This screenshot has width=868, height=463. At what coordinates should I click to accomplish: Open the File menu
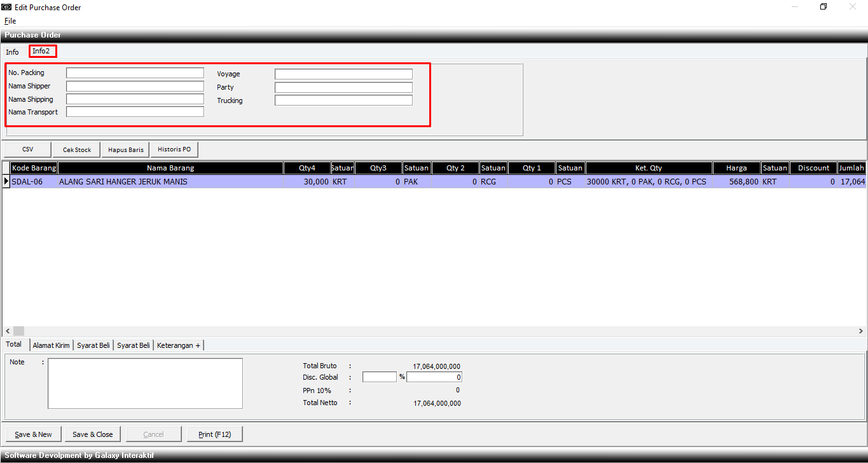click(x=10, y=21)
